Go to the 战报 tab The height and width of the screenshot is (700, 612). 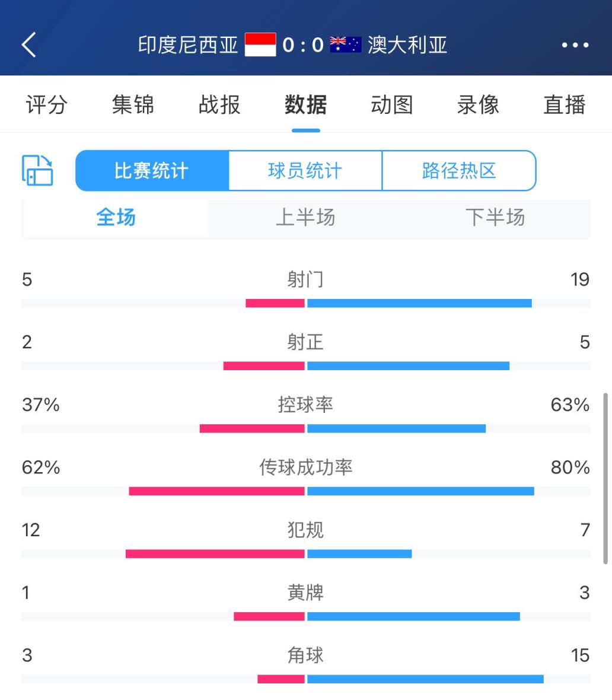pyautogui.click(x=219, y=105)
